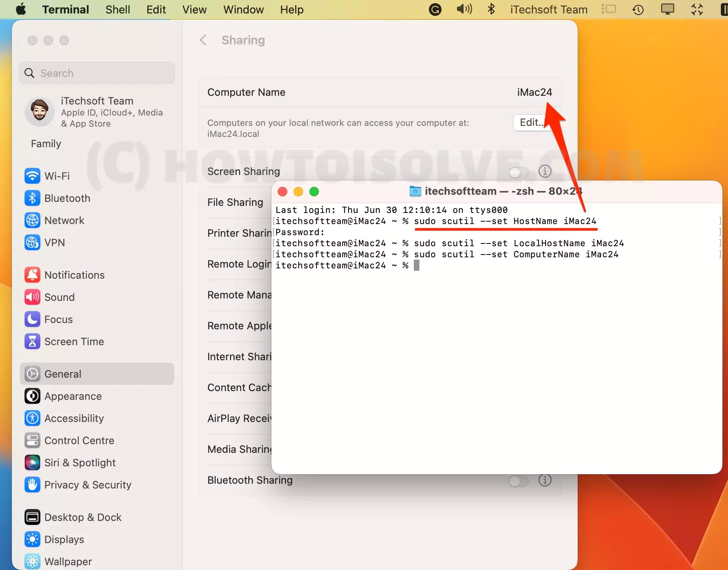Open Displays settings

point(97,539)
